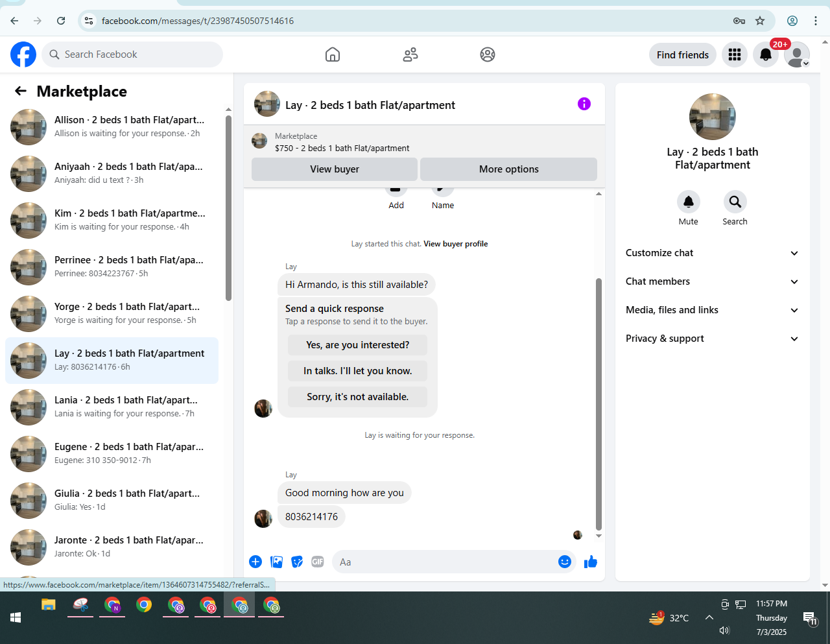Open Jaronte conversation in list
Viewport: 830px width, 644px height.
point(112,547)
